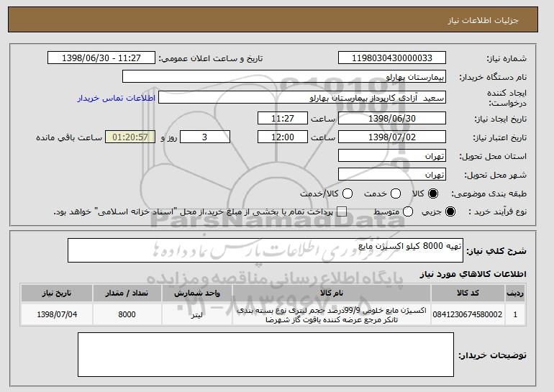Select the جزیی purchase process radio
This screenshot has height=392, width=554.
click(450, 211)
